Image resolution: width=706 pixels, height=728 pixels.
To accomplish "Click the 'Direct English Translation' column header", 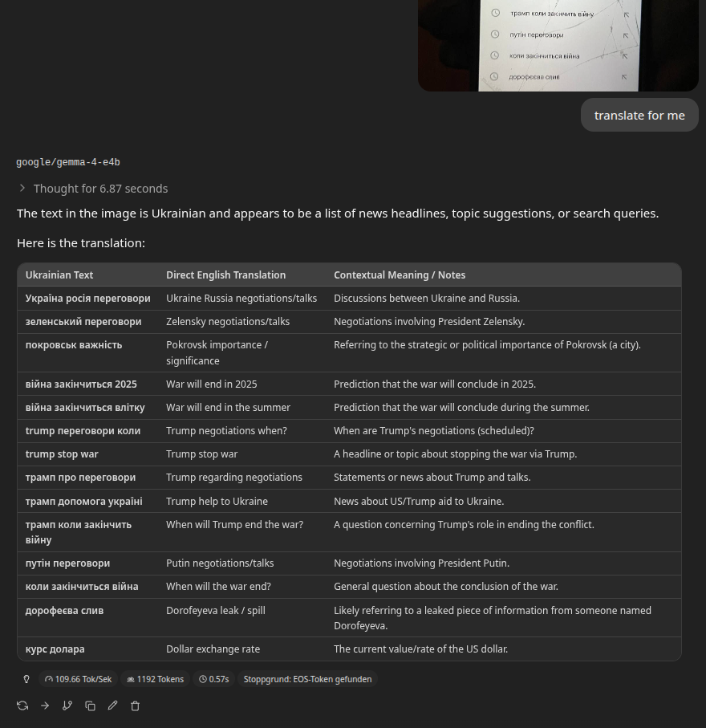I will point(226,275).
